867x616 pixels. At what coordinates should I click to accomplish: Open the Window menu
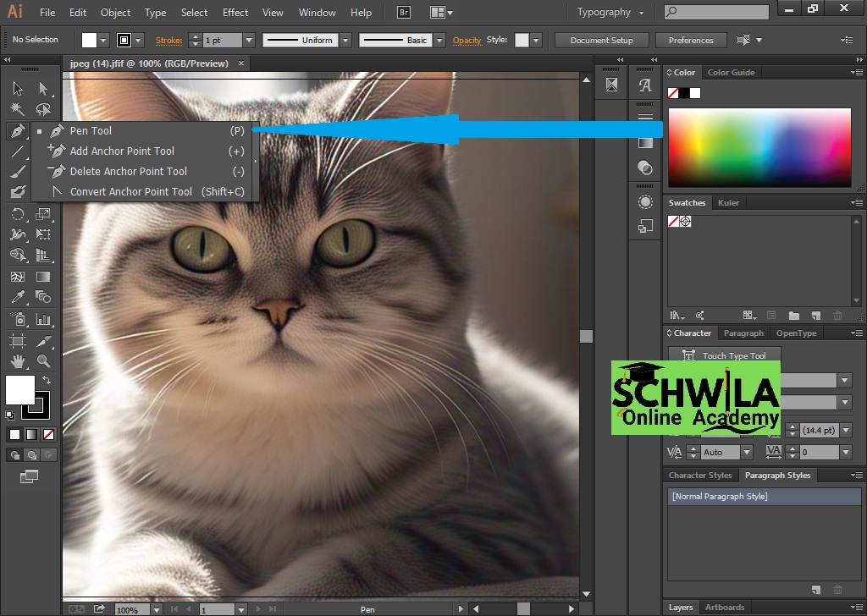click(317, 12)
